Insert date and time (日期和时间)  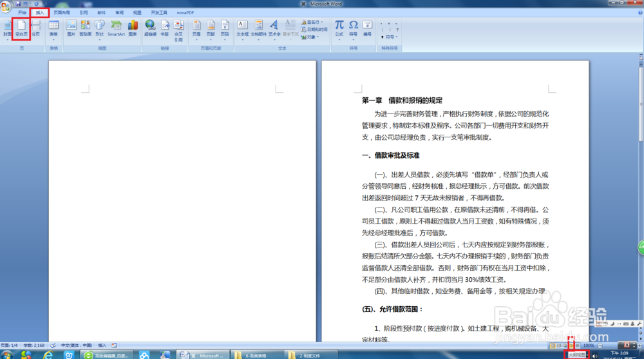pyautogui.click(x=314, y=30)
